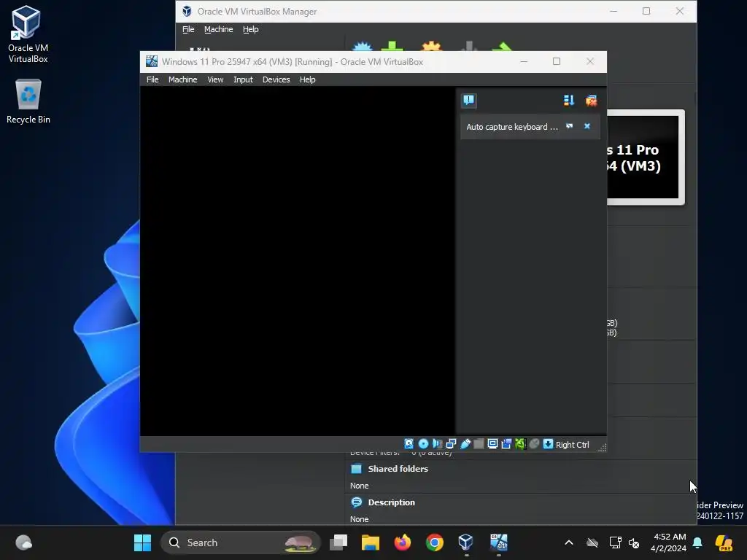Image resolution: width=747 pixels, height=560 pixels.
Task: Click the USB devices status icon
Action: pyautogui.click(x=465, y=444)
